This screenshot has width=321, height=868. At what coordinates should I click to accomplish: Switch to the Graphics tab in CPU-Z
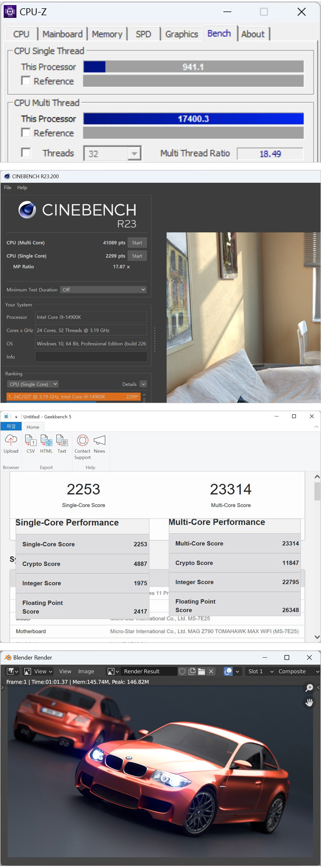(182, 34)
